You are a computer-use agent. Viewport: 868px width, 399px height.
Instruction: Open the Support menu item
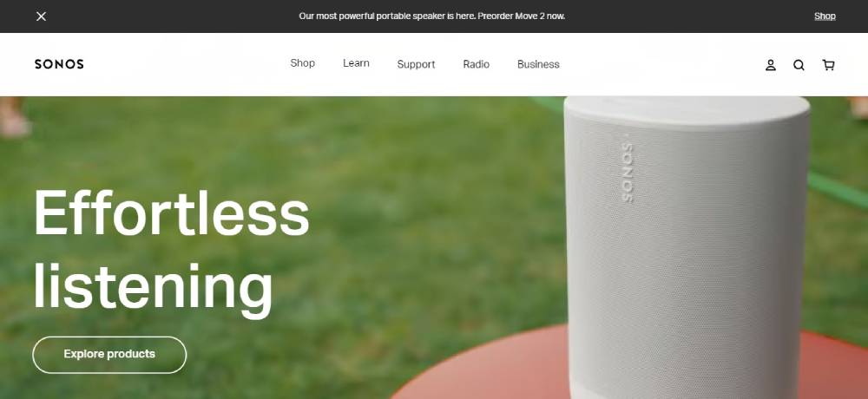(x=416, y=64)
